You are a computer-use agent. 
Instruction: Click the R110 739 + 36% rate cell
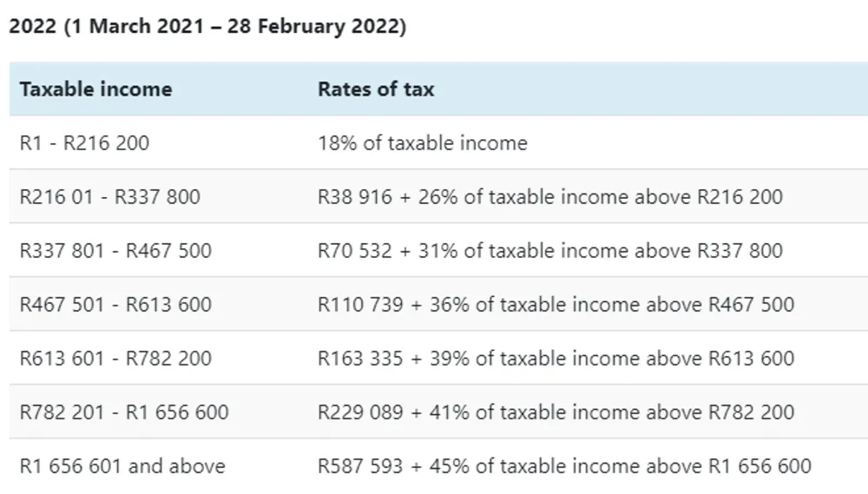click(556, 304)
